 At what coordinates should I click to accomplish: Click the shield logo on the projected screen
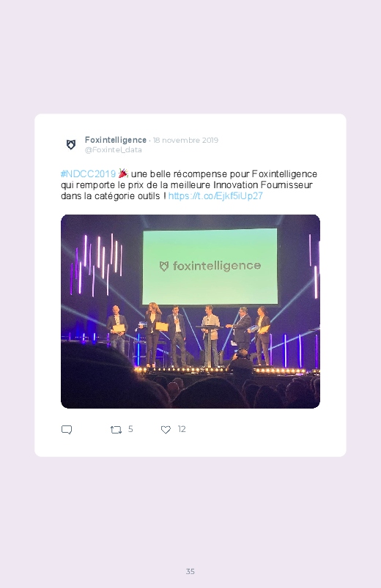[x=164, y=267]
